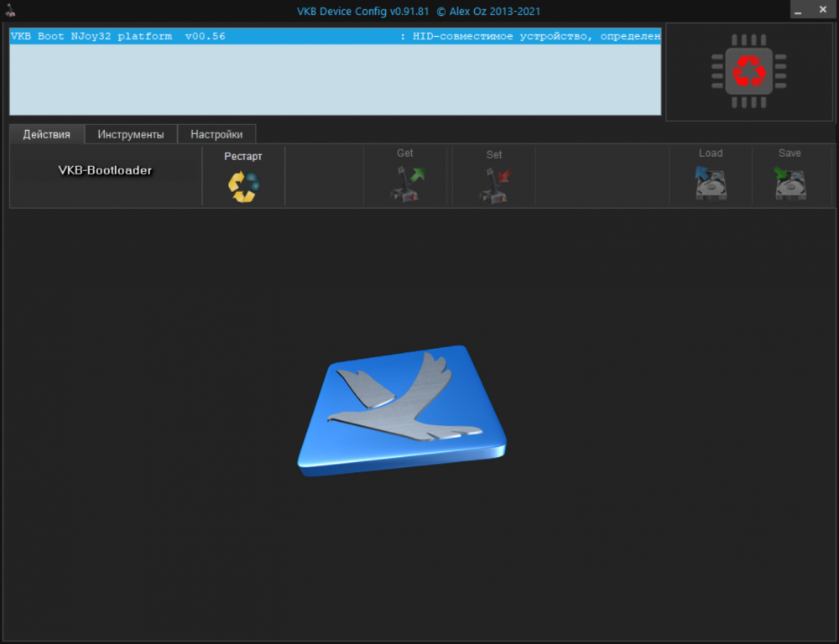This screenshot has height=644, width=839.
Task: Click the Get label above its icon
Action: [405, 153]
